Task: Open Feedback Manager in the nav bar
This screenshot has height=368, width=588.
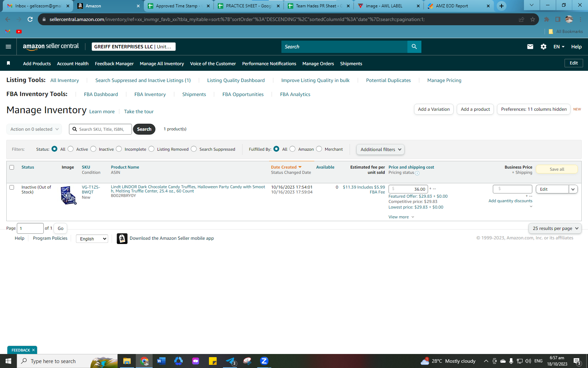Action: coord(114,63)
